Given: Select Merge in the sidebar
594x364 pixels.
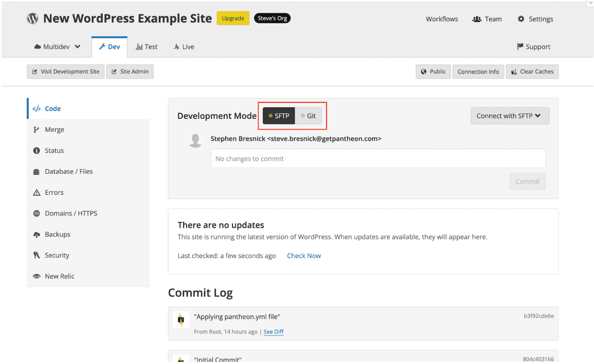Looking at the screenshot, I should [54, 129].
